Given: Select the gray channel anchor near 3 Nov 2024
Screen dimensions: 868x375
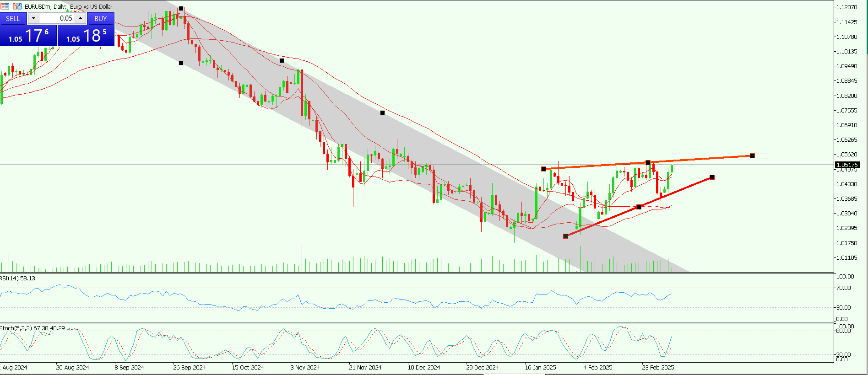Looking at the screenshot, I should [282, 60].
